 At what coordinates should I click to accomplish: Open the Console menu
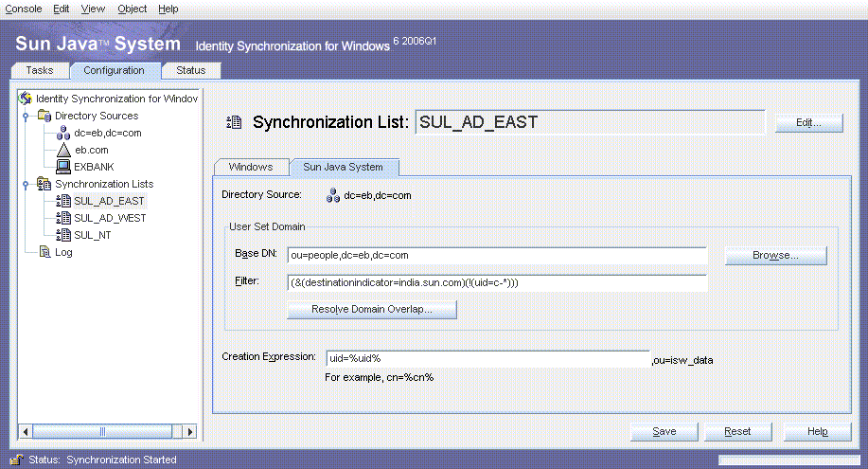24,9
